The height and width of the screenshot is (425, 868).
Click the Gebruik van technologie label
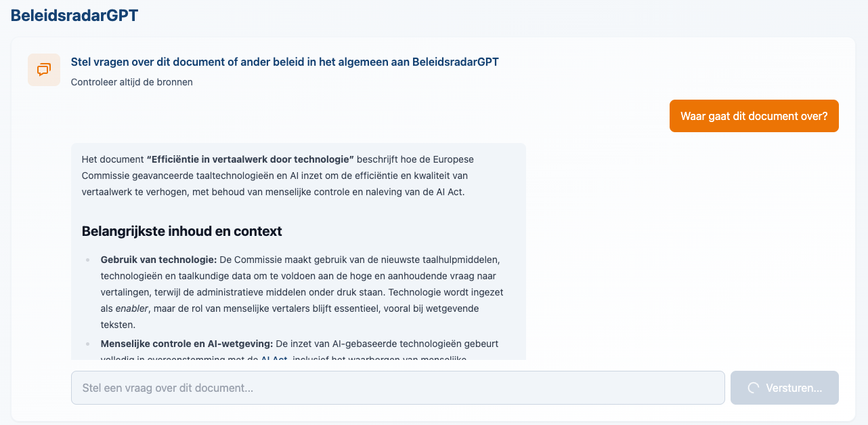(156, 260)
